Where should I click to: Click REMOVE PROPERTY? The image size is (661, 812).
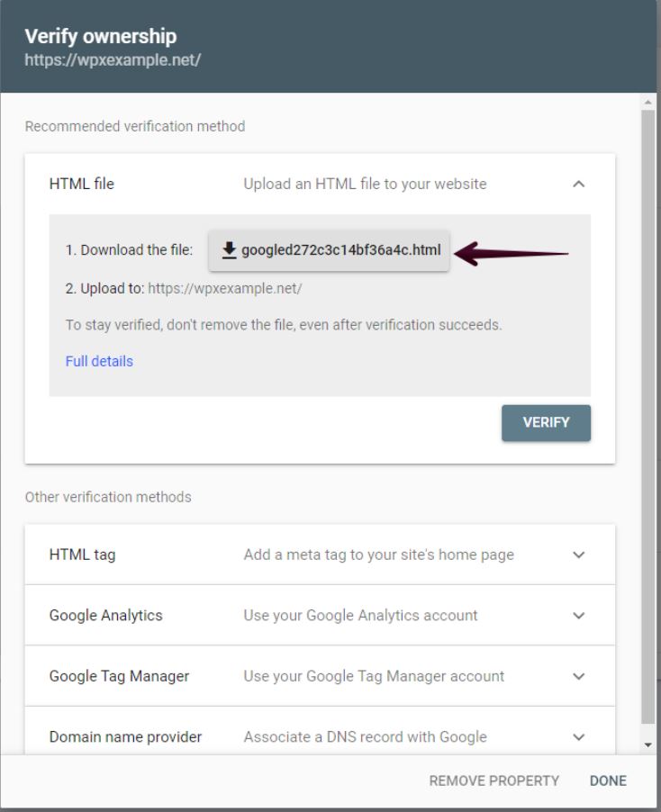coord(494,780)
